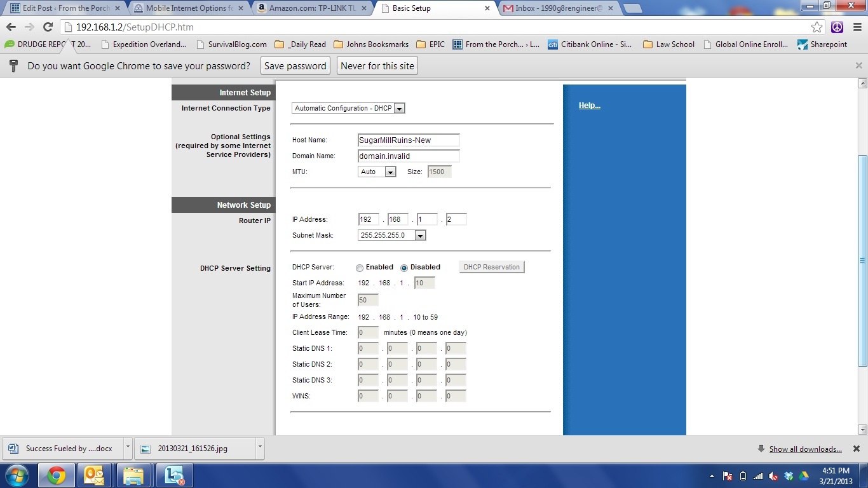This screenshot has height=488, width=868.
Task: Open the Outlook icon in the taskbar
Action: (x=94, y=475)
